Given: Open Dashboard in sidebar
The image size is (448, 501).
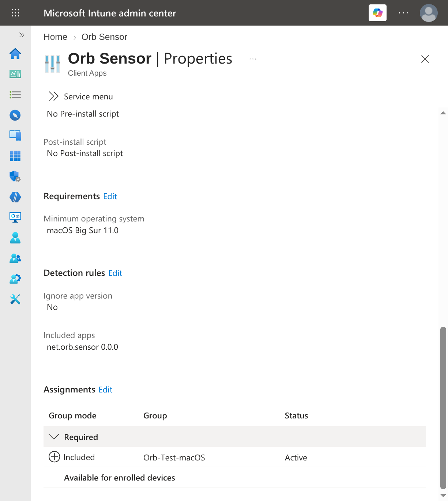Looking at the screenshot, I should (15, 74).
